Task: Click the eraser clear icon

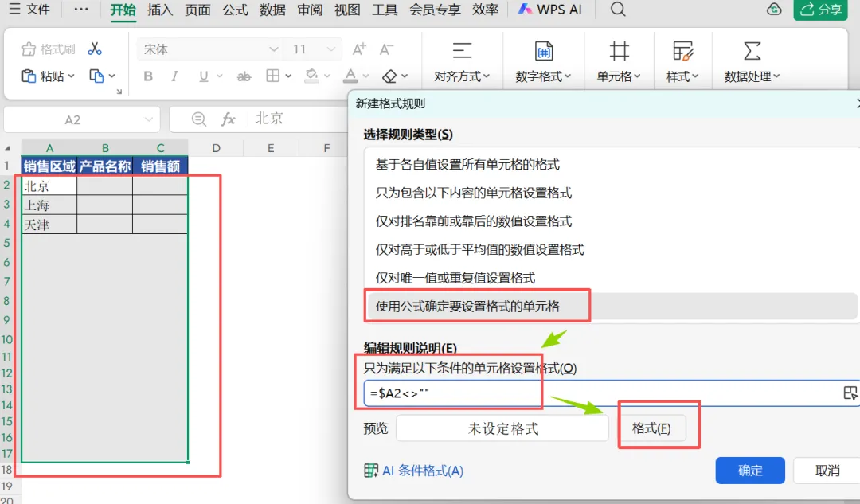Action: 389,76
